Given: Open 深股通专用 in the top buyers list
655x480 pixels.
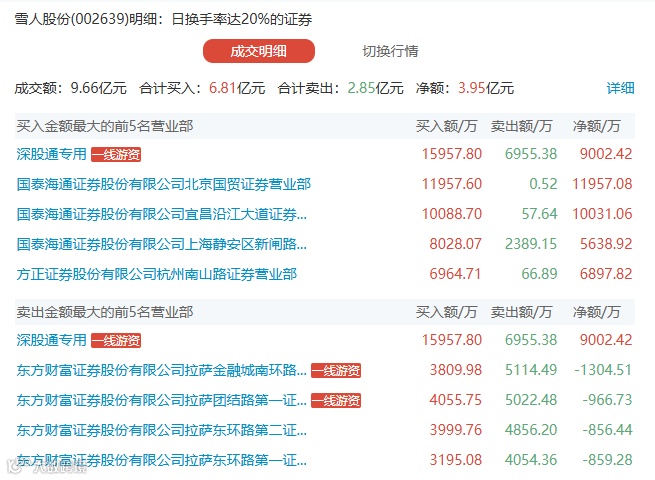Looking at the screenshot, I should coord(51,154).
